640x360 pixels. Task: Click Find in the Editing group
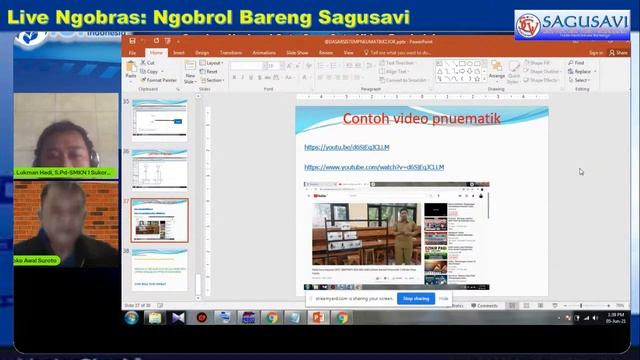[576, 63]
